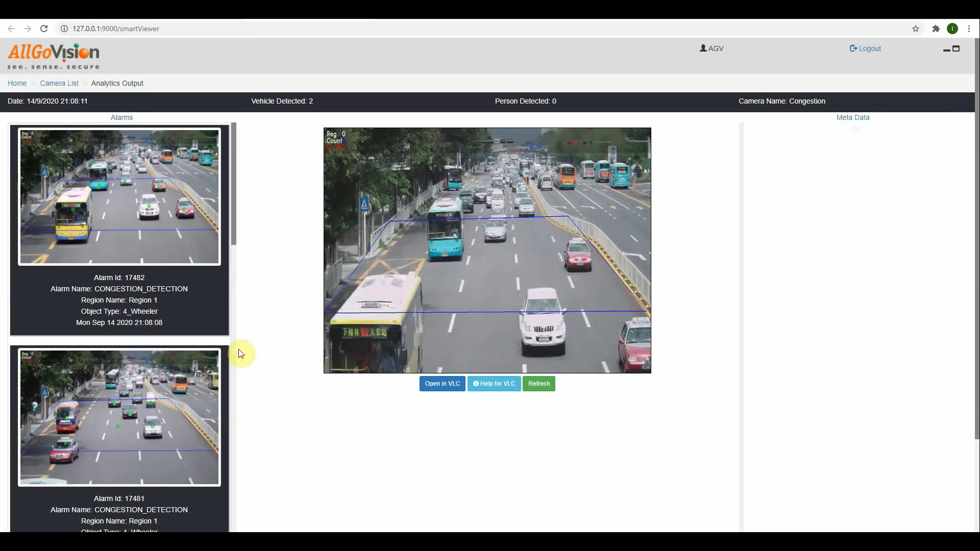Click 'Vehicle Detected: 2' status text
The height and width of the screenshot is (551, 980).
[282, 101]
